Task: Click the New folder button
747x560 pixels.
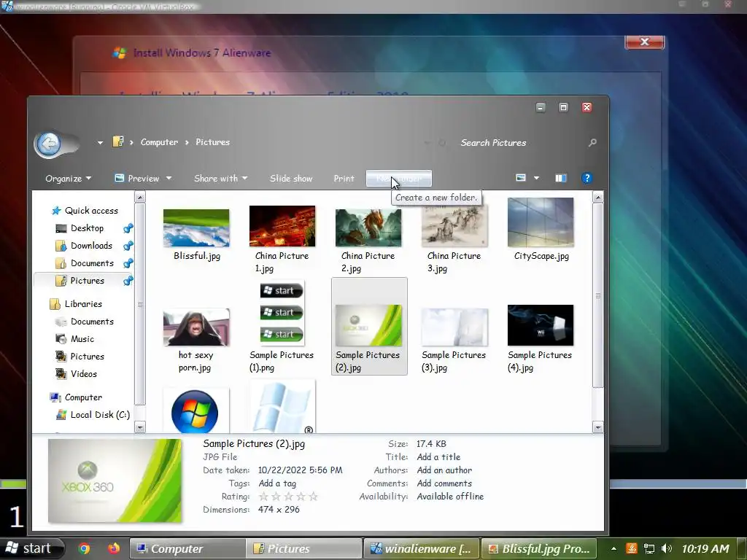Action: pos(399,179)
